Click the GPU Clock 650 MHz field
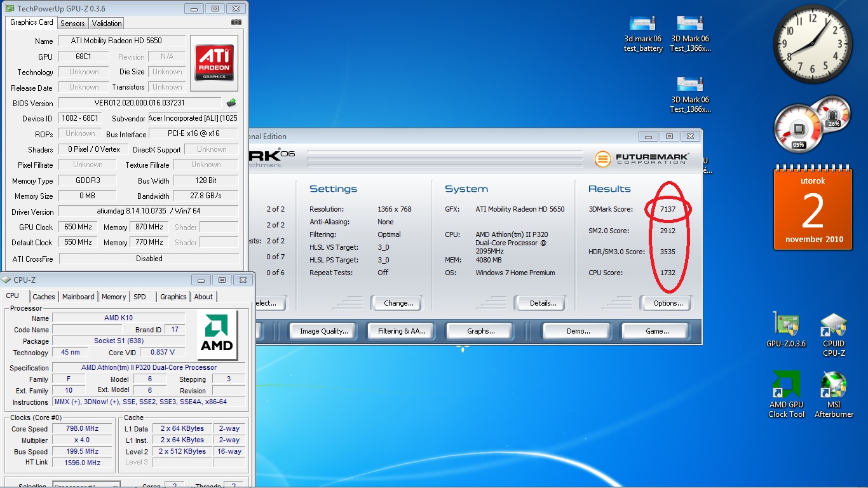 pyautogui.click(x=76, y=227)
